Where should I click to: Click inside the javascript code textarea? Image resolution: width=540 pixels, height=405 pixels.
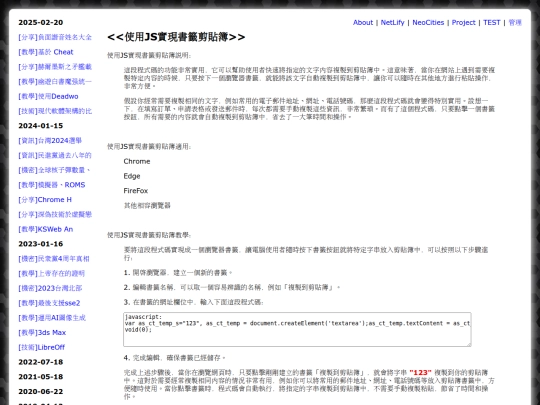[297, 329]
